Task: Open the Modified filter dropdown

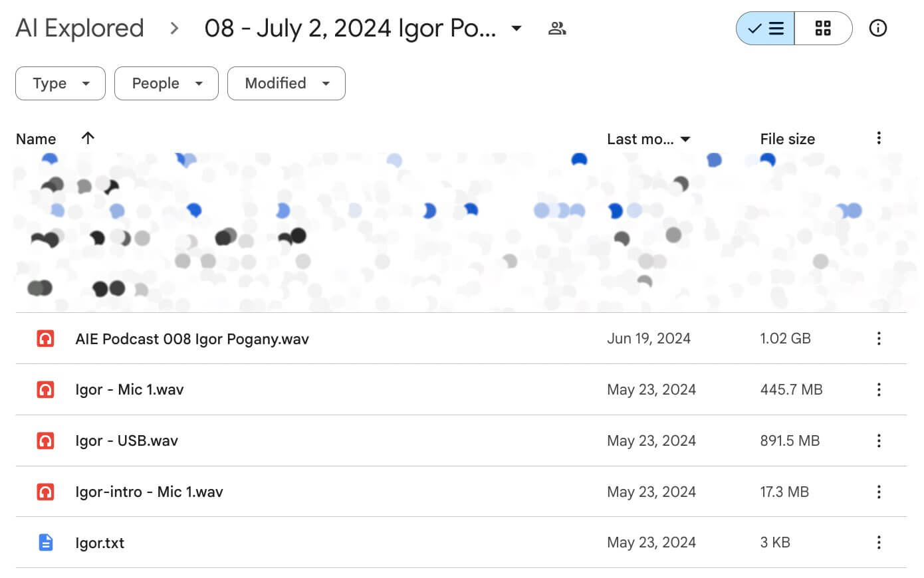Action: pyautogui.click(x=286, y=84)
